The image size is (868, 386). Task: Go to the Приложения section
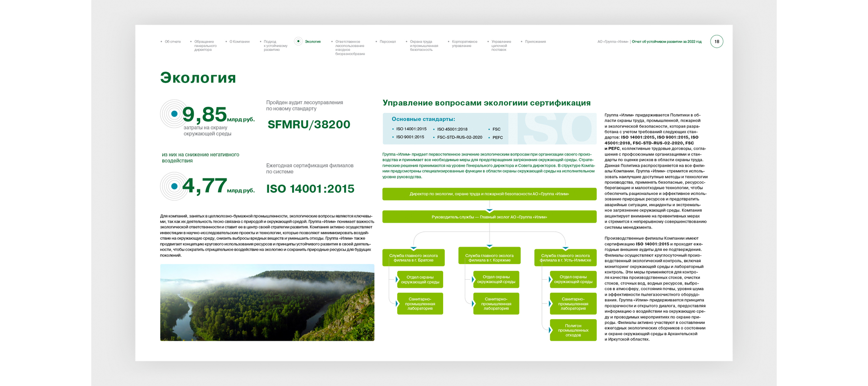[x=535, y=42]
